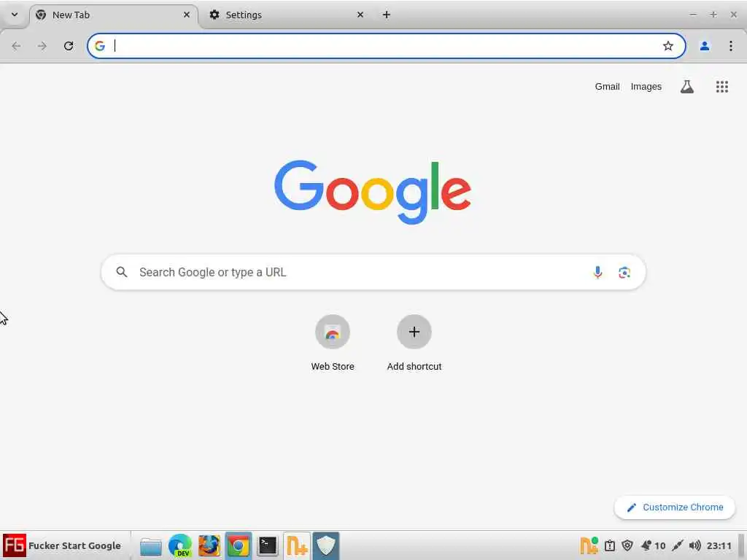The height and width of the screenshot is (560, 747).
Task: Reload the current page
Action: click(x=69, y=46)
